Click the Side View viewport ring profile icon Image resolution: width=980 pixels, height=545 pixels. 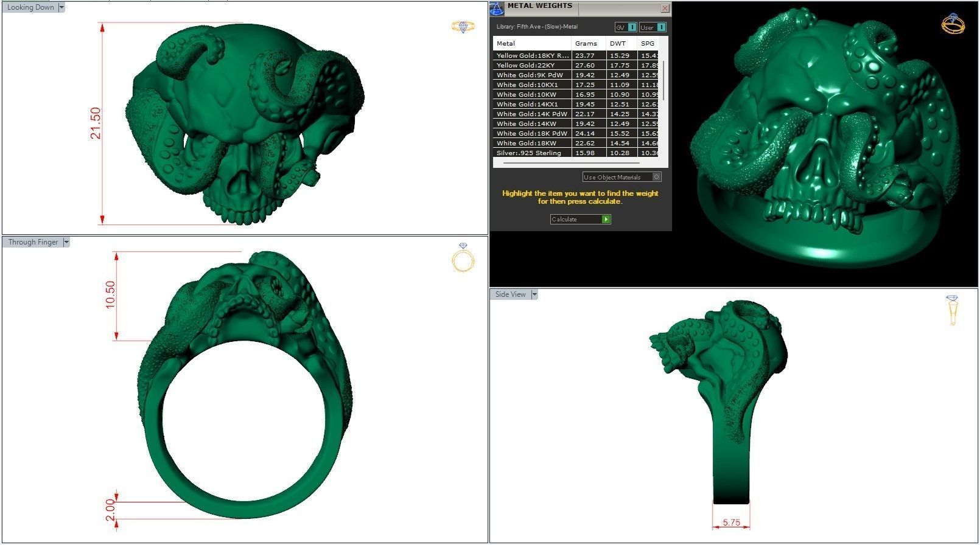click(952, 310)
